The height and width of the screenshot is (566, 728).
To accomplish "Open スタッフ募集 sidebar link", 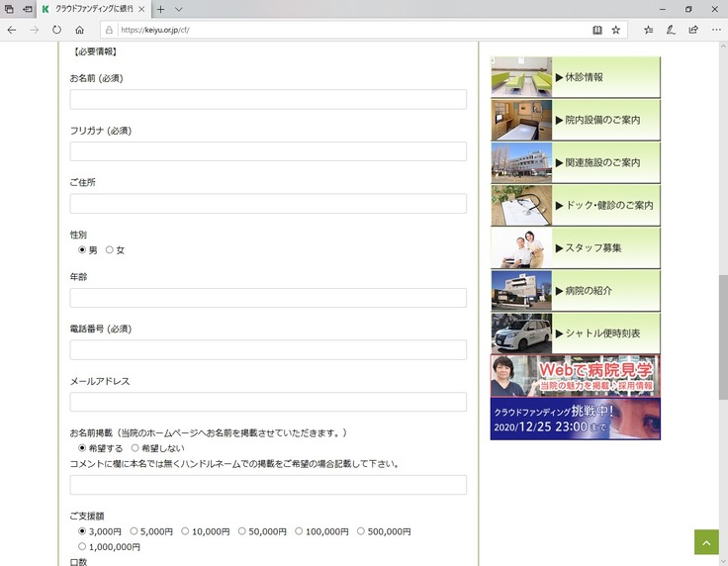I will click(575, 248).
